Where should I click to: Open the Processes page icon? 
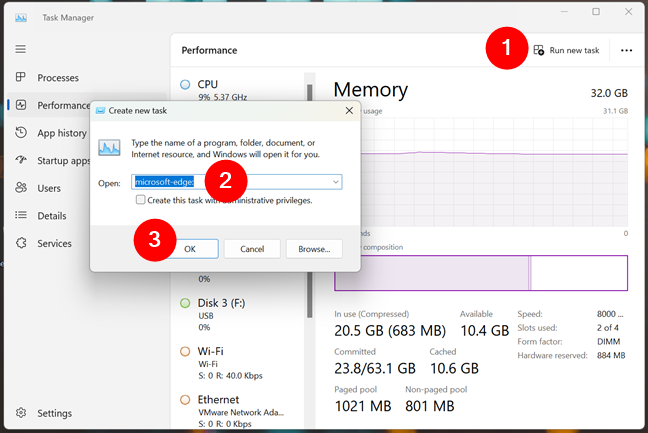coord(20,78)
